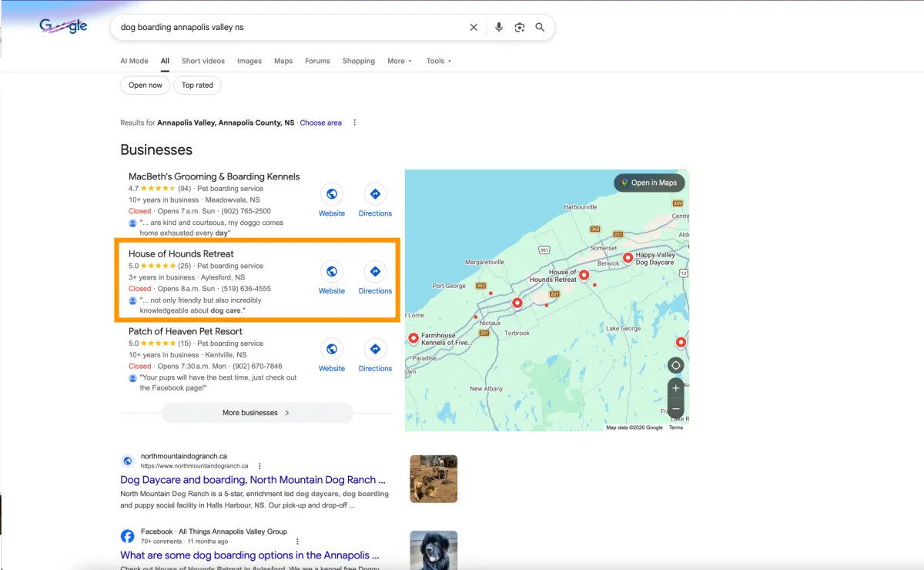Get directions to Patch of Heaven Pet Resort
The image size is (924, 570).
(x=375, y=349)
